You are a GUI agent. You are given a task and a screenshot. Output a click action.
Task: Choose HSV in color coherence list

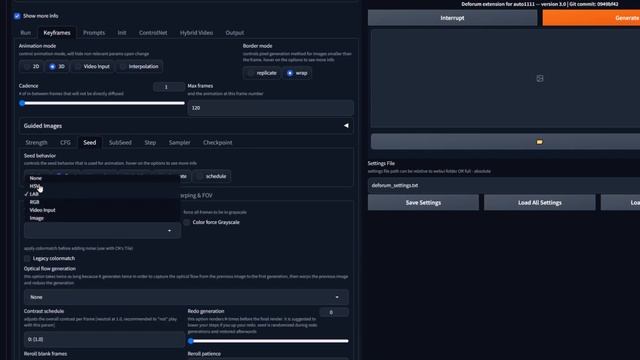click(x=102, y=186)
